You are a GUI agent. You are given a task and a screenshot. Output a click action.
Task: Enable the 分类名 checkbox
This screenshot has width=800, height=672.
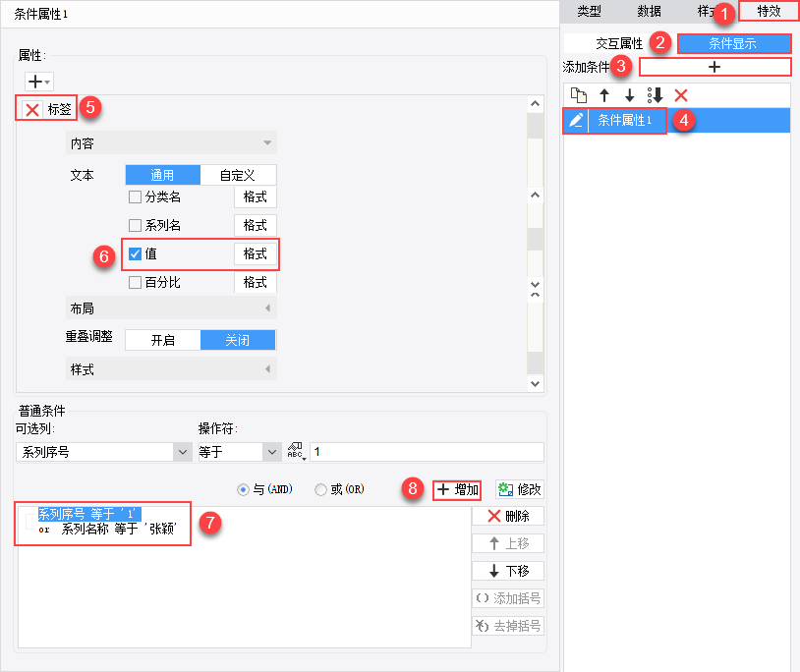135,196
